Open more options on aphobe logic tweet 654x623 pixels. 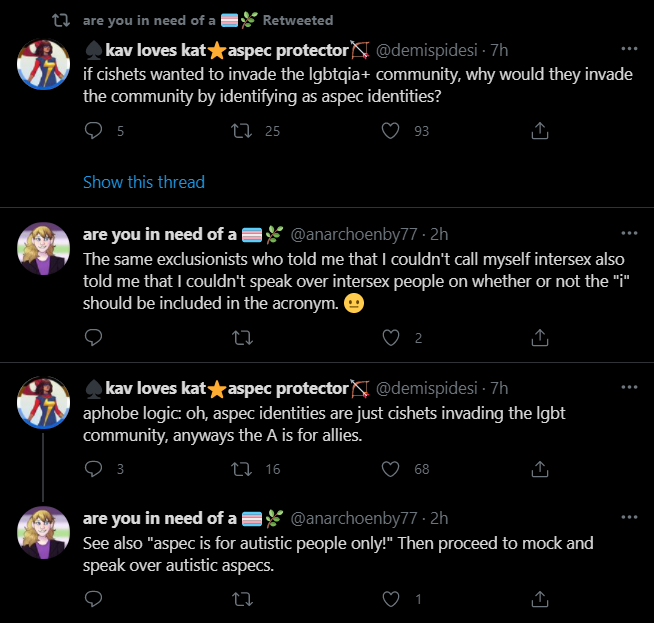pos(629,387)
